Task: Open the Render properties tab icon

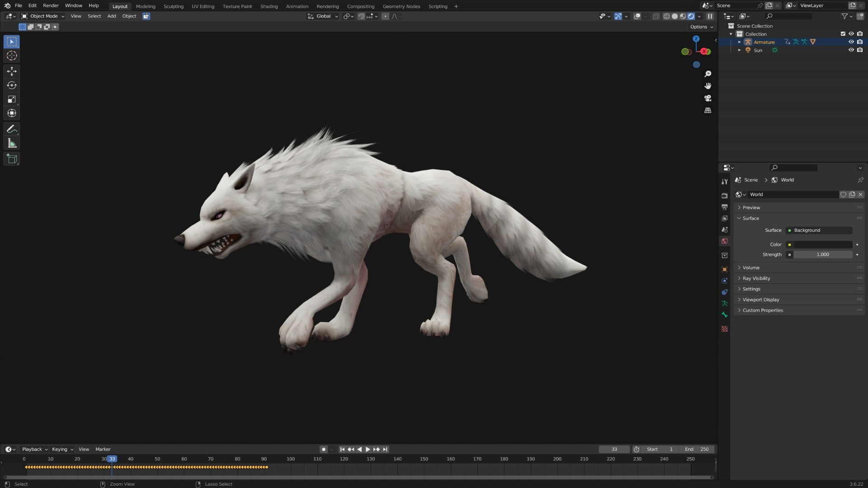Action: 725,196
